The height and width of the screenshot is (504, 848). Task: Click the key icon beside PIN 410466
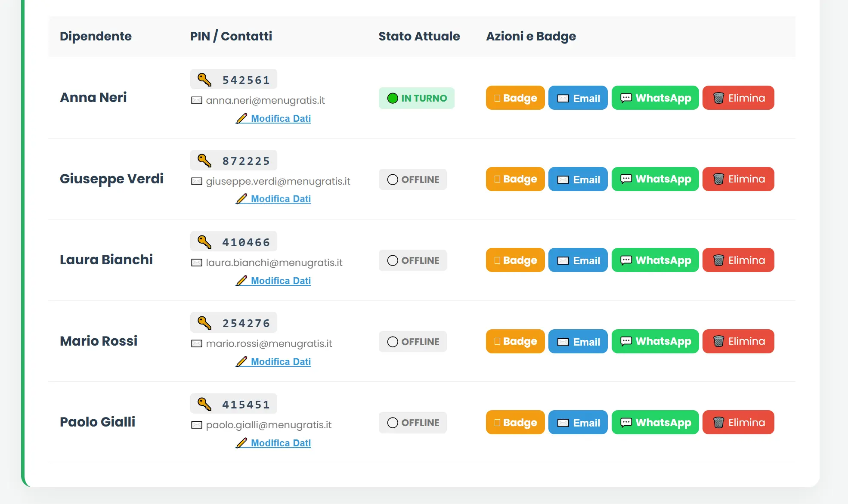pos(204,242)
